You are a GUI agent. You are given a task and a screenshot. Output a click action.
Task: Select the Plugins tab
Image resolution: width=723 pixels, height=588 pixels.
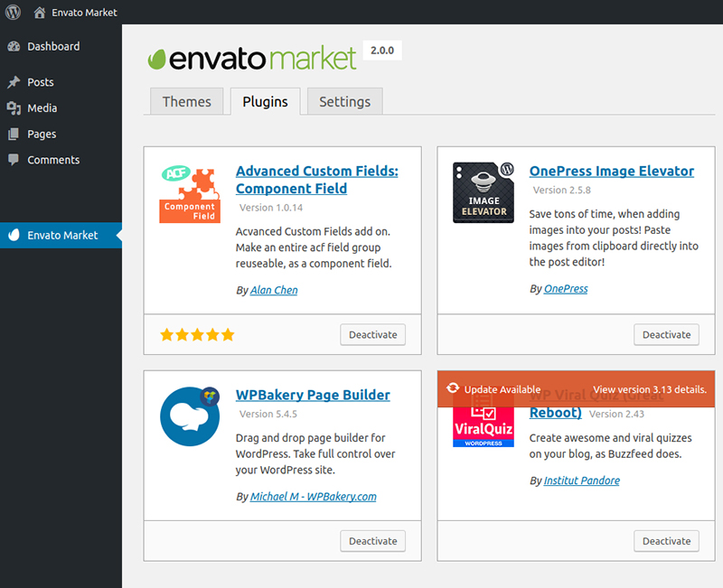point(265,101)
